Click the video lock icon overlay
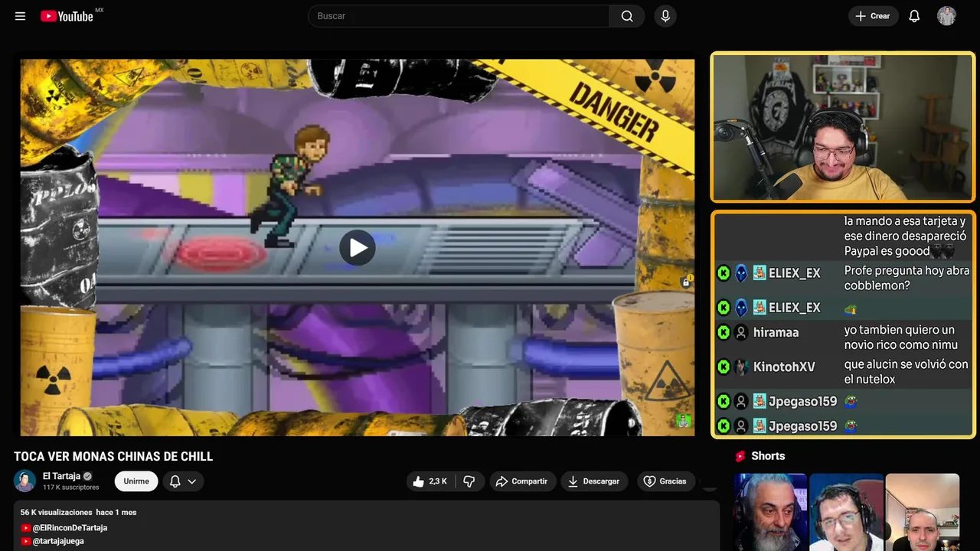Image resolution: width=980 pixels, height=551 pixels. pos(686,282)
